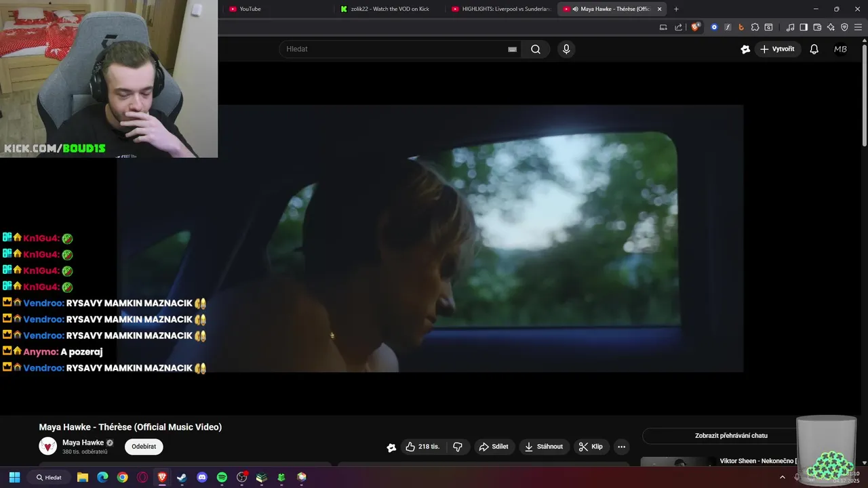Click the Maya Hawke video player
The height and width of the screenshot is (488, 868).
pos(430,238)
